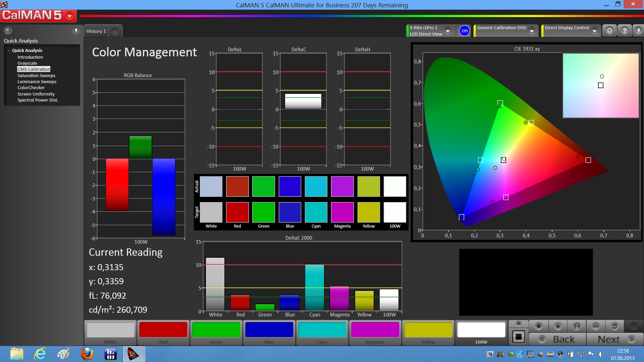644x362 pixels.
Task: Click the stop measurement button
Action: (539, 326)
